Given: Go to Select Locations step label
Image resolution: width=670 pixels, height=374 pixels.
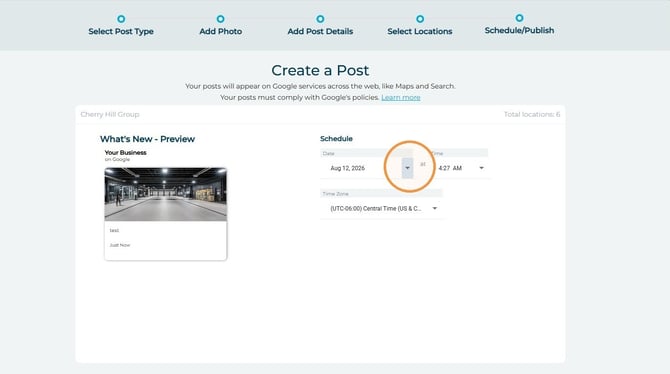Looking at the screenshot, I should (420, 31).
